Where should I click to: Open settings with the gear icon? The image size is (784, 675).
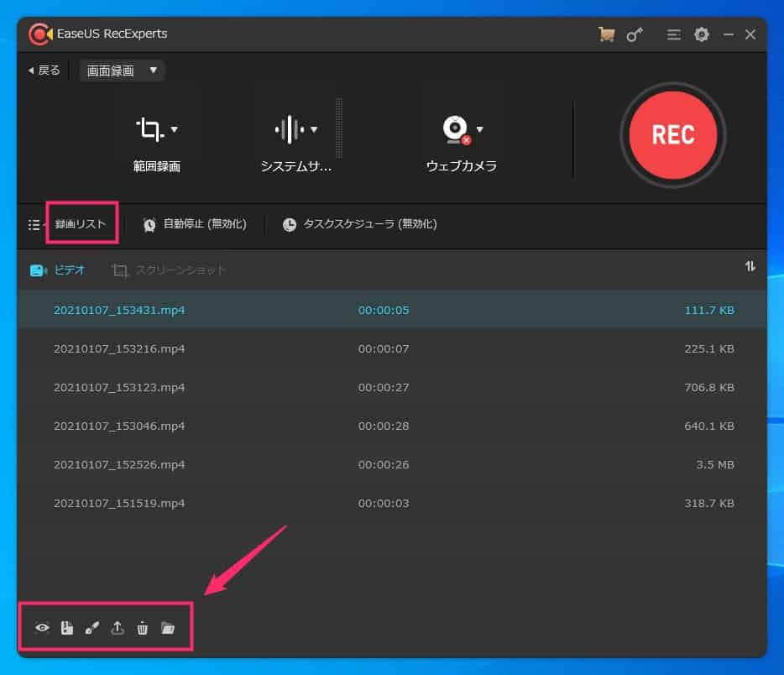click(x=702, y=34)
